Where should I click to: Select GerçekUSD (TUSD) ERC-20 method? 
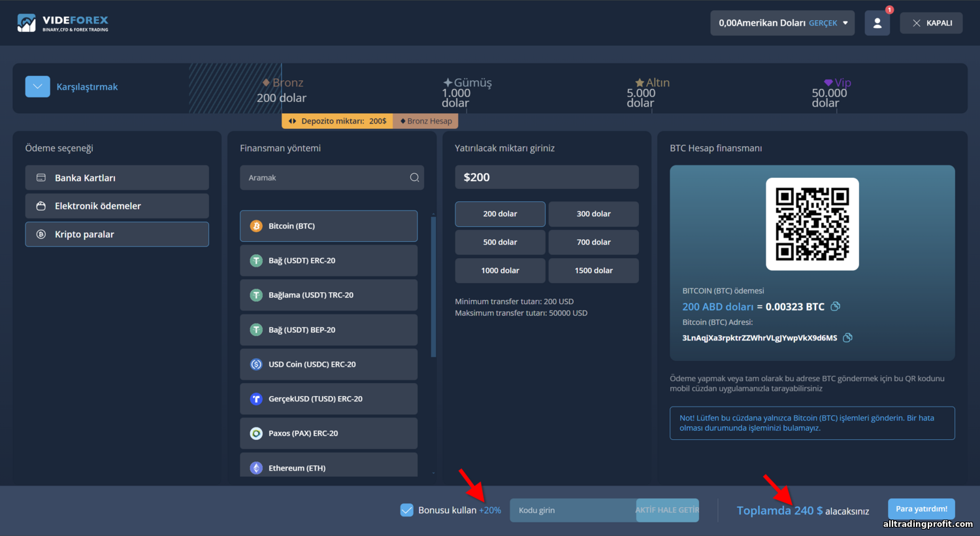coord(329,399)
